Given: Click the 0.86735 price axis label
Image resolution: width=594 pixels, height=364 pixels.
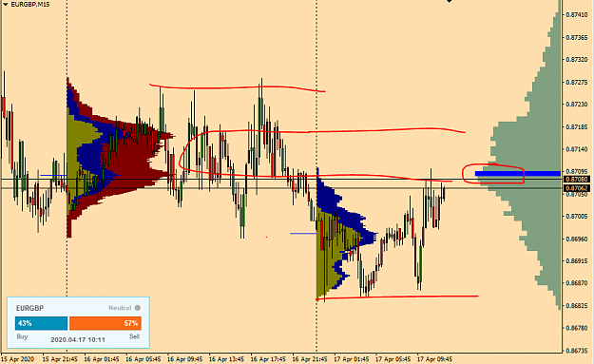Looking at the screenshot, I should (577, 351).
